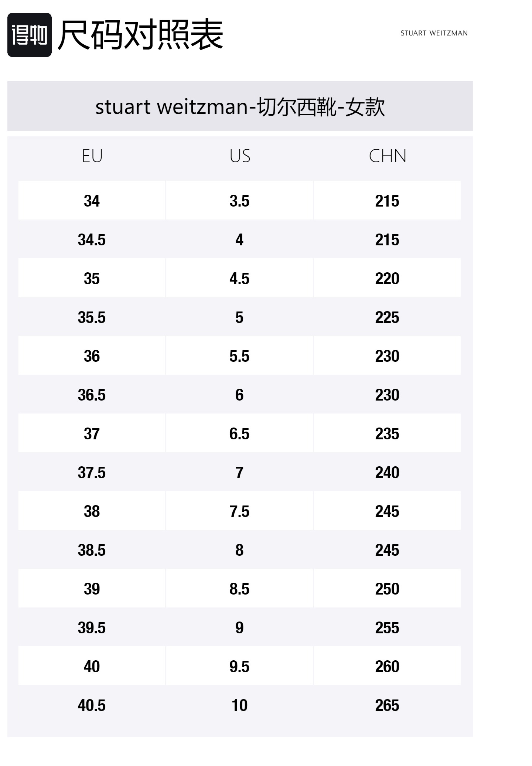This screenshot has width=532, height=766.
Task: Click the CHN column header
Action: pos(388,156)
